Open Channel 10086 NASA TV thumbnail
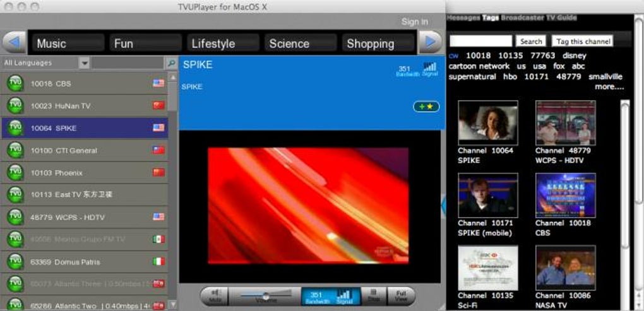 point(566,268)
